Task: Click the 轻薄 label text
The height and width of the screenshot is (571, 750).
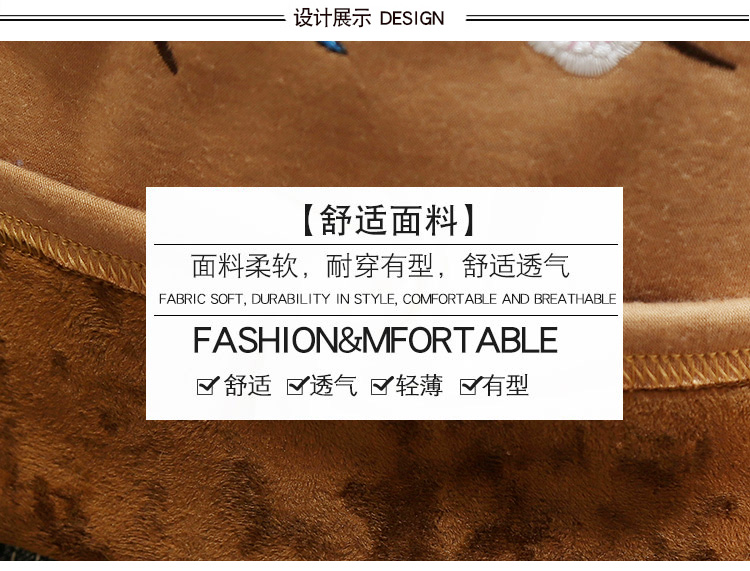Action: click(x=419, y=385)
